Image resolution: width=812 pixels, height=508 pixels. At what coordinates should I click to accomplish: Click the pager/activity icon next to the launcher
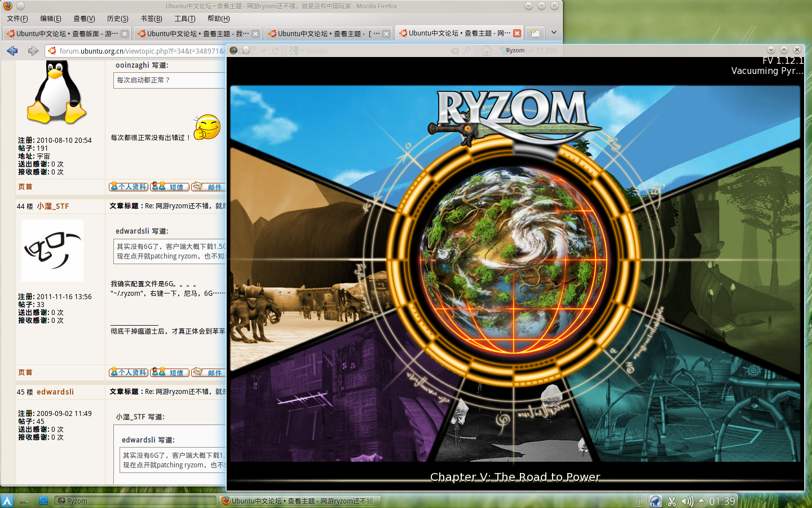[24, 501]
